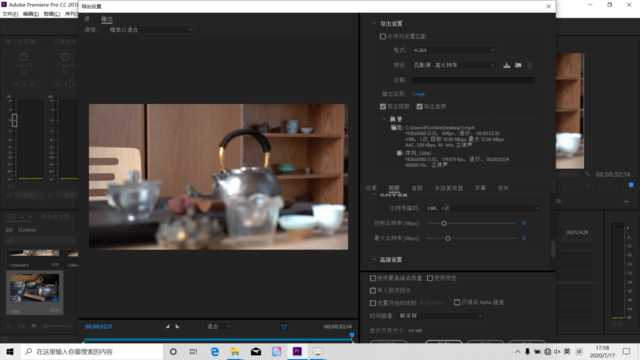The height and width of the screenshot is (360, 640).
Task: Click the Windows taskbar search box
Action: click(x=91, y=351)
